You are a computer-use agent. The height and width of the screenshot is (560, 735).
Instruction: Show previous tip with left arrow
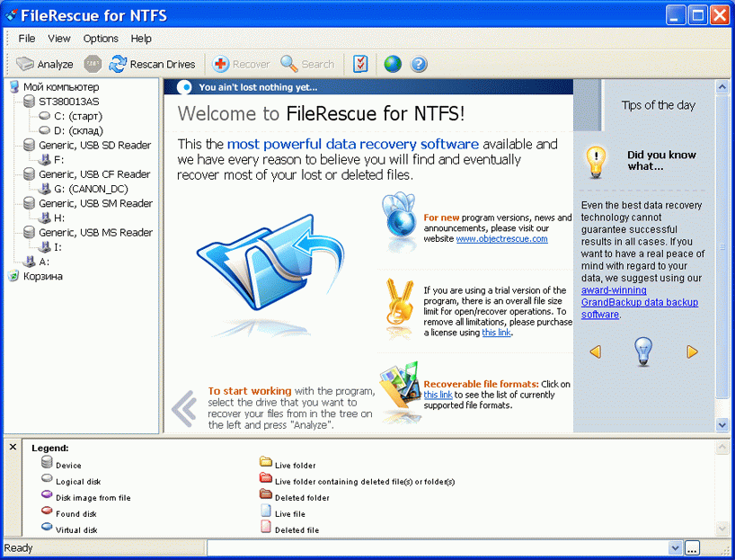(596, 351)
